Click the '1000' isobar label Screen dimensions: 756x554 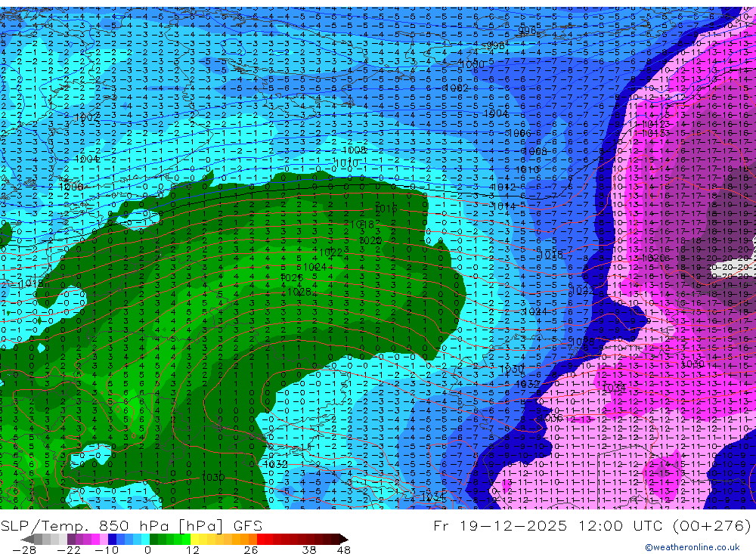click(472, 64)
